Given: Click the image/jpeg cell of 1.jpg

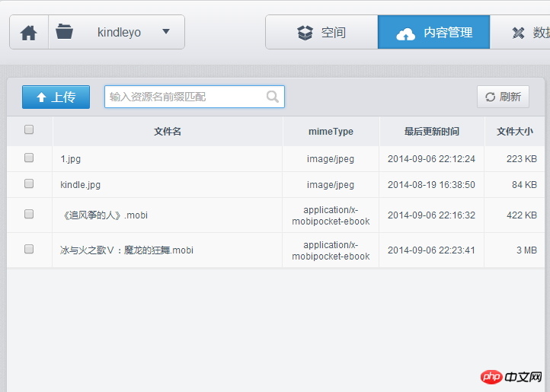Looking at the screenshot, I should 331,159.
